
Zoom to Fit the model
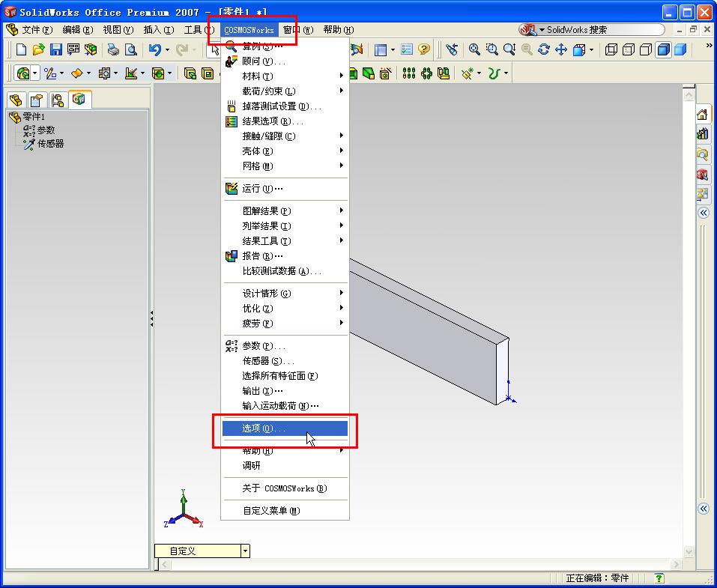coord(474,49)
